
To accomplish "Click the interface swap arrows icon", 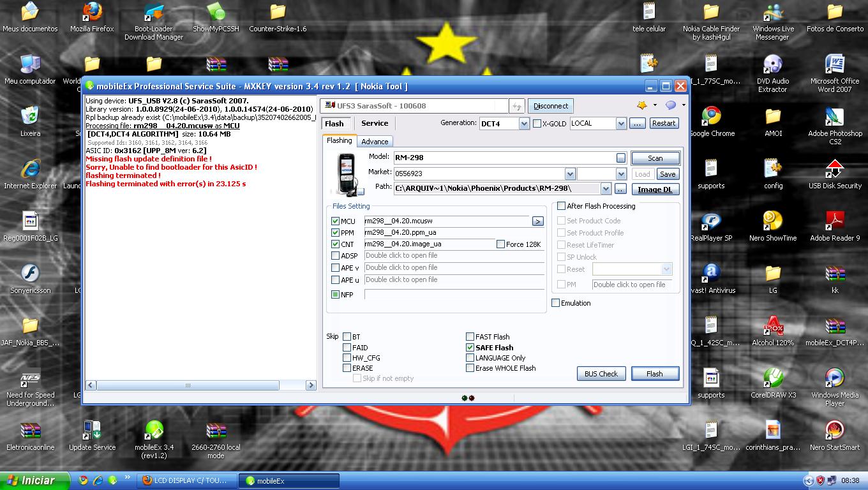I will pyautogui.click(x=517, y=106).
